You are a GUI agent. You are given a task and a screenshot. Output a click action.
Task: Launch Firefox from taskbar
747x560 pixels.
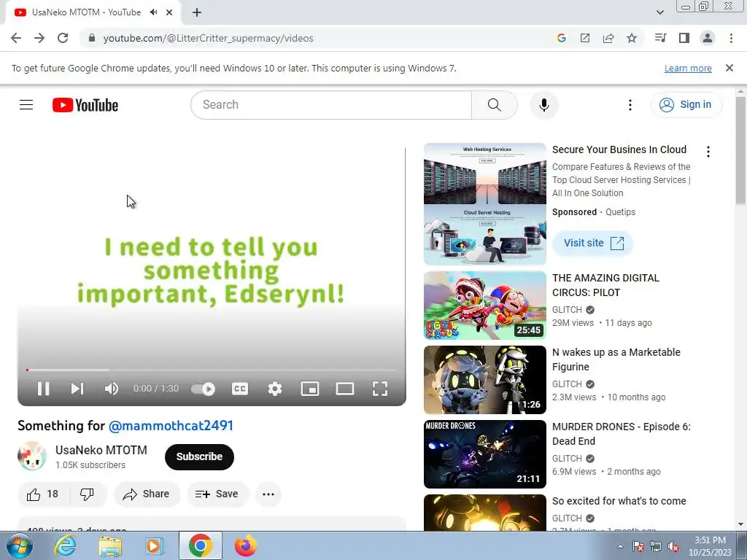[246, 545]
